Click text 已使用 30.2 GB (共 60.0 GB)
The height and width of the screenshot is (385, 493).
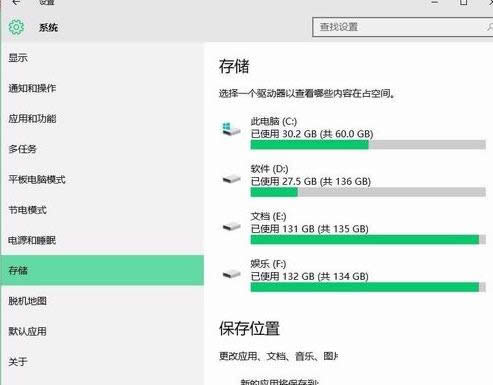click(312, 134)
